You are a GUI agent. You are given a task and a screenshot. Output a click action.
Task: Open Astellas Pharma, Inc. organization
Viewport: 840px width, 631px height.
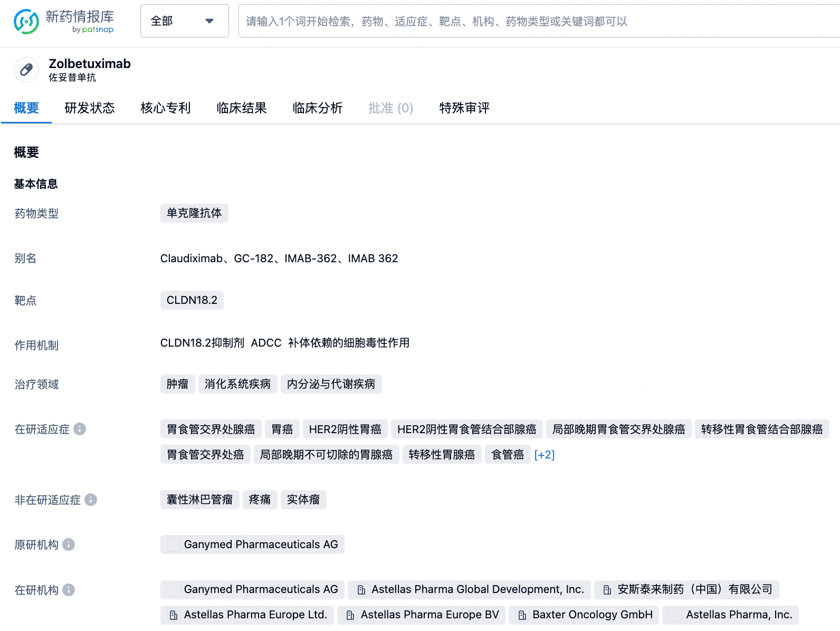tap(731, 615)
